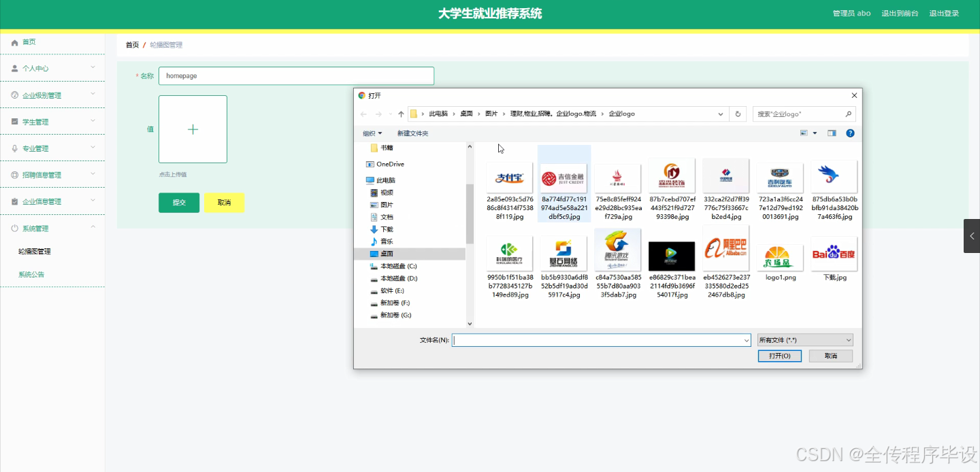The width and height of the screenshot is (980, 472).
Task: Expand the 招聘信息管理 sidebar menu
Action: [x=52, y=175]
